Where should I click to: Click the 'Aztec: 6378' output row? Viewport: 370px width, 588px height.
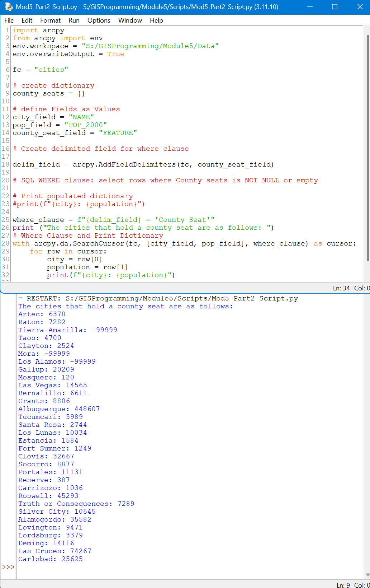click(x=42, y=314)
